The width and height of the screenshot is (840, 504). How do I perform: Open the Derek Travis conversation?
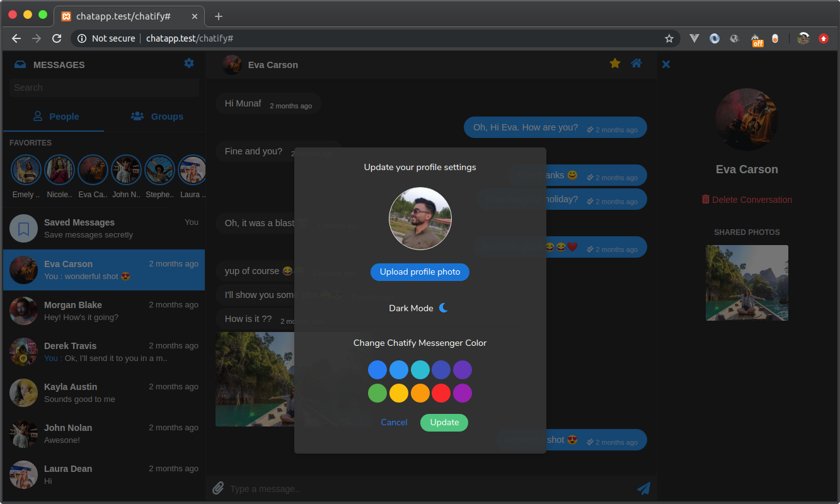[104, 352]
